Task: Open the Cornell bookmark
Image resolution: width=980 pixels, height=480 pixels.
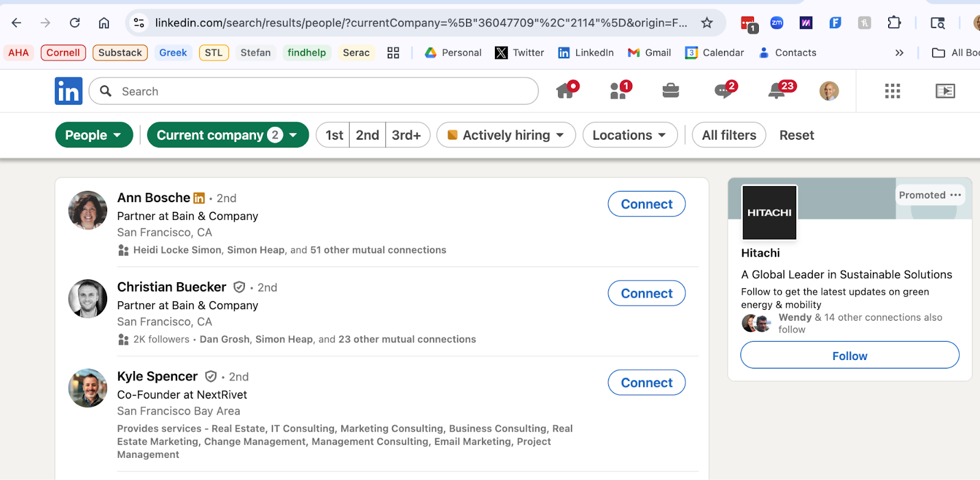Action: click(63, 53)
